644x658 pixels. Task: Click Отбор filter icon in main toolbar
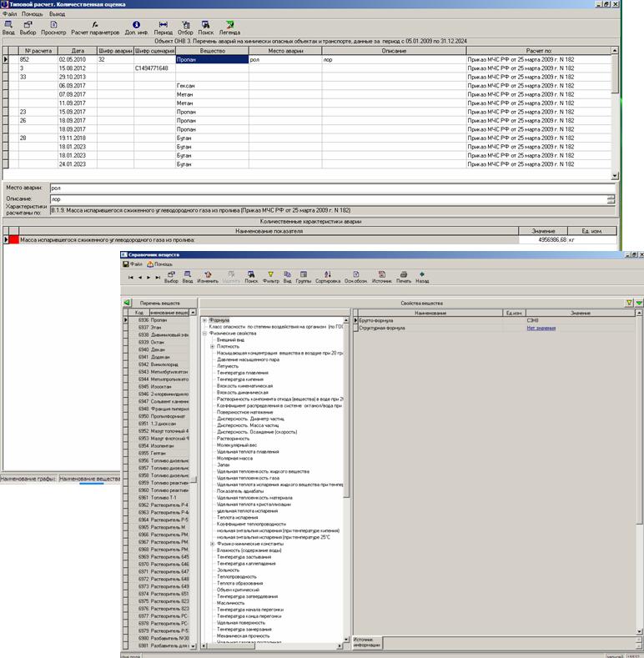coord(185,28)
